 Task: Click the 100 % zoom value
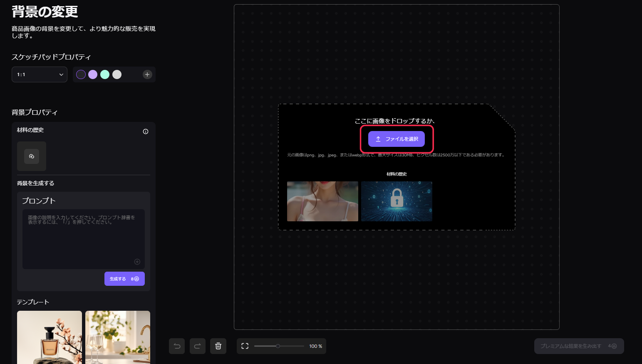click(x=316, y=346)
